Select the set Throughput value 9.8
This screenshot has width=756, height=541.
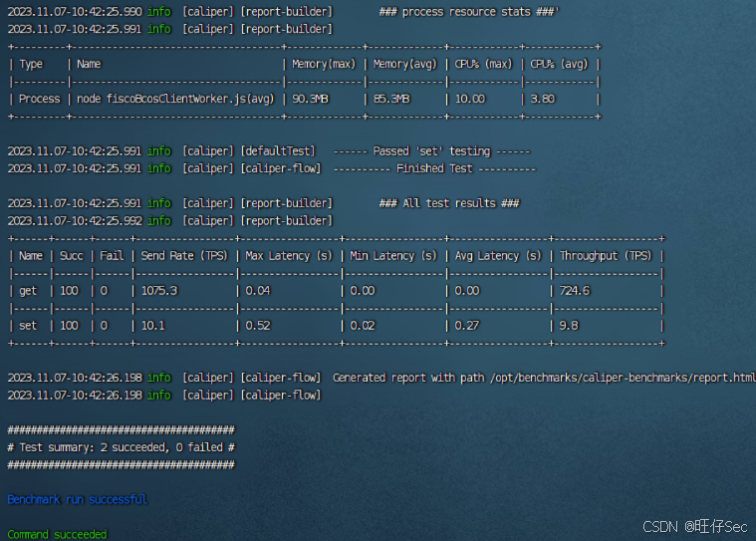[x=569, y=326]
